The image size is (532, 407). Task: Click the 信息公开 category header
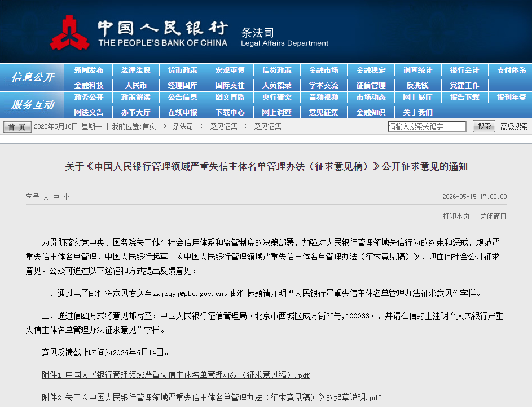33,77
